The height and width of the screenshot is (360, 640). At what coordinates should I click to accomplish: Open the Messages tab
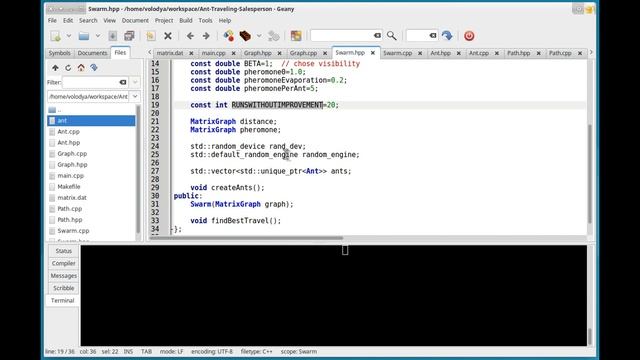pos(63,276)
